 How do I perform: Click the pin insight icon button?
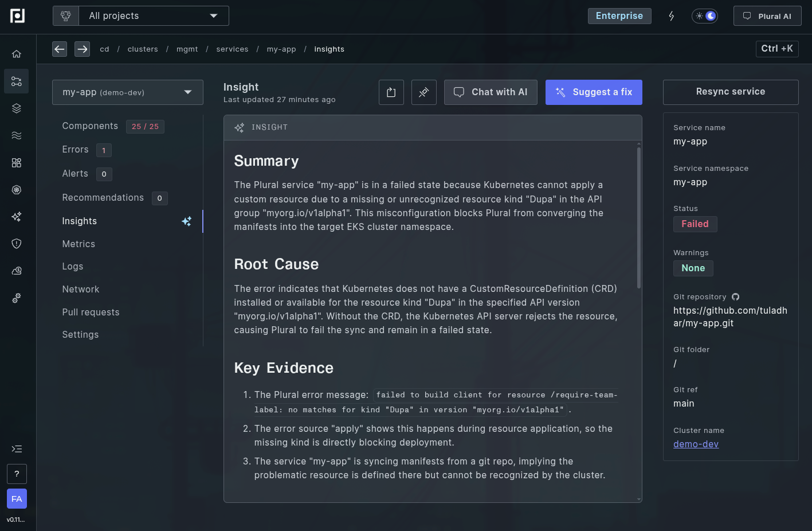[x=424, y=92]
